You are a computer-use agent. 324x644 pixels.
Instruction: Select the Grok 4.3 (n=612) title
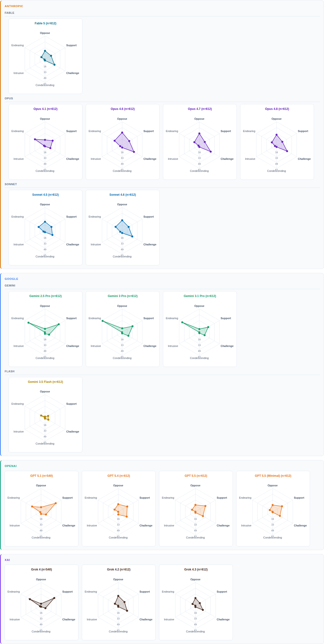click(x=196, y=569)
